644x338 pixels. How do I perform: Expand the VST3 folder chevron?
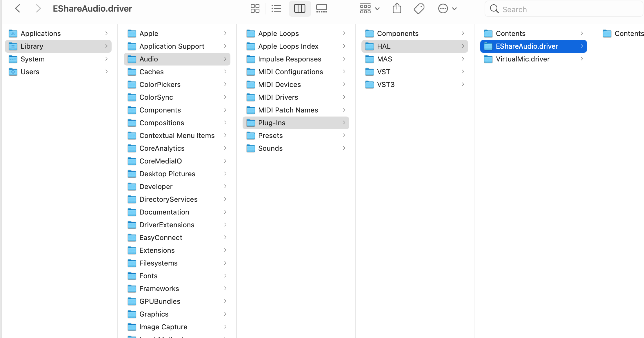coord(463,84)
